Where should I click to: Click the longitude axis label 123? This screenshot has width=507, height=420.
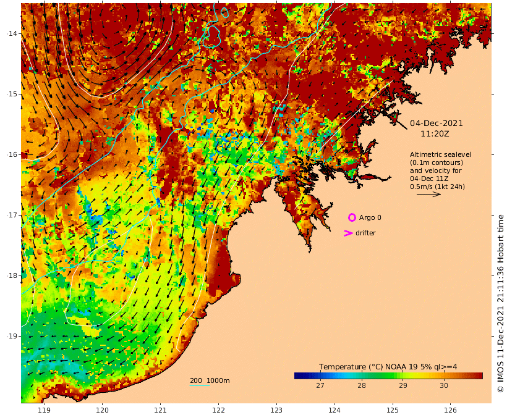coord(276,410)
